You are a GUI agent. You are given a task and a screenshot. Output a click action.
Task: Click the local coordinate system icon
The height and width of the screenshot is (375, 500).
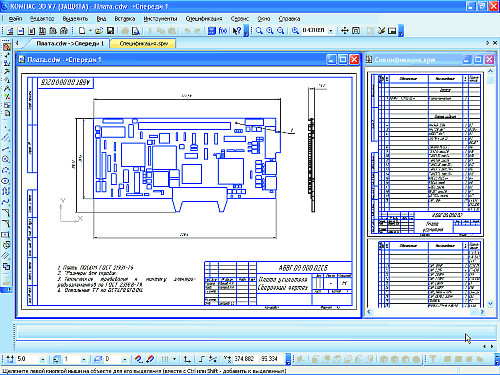click(187, 359)
